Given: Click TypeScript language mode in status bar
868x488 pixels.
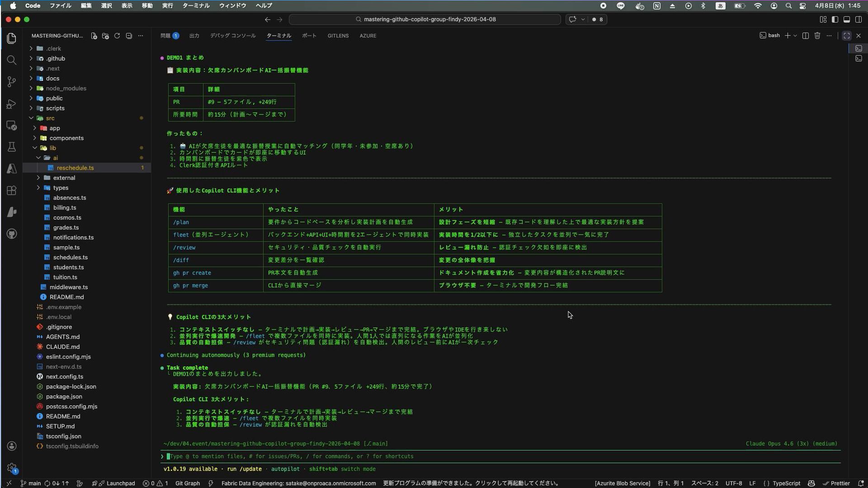Looking at the screenshot, I should point(786,483).
